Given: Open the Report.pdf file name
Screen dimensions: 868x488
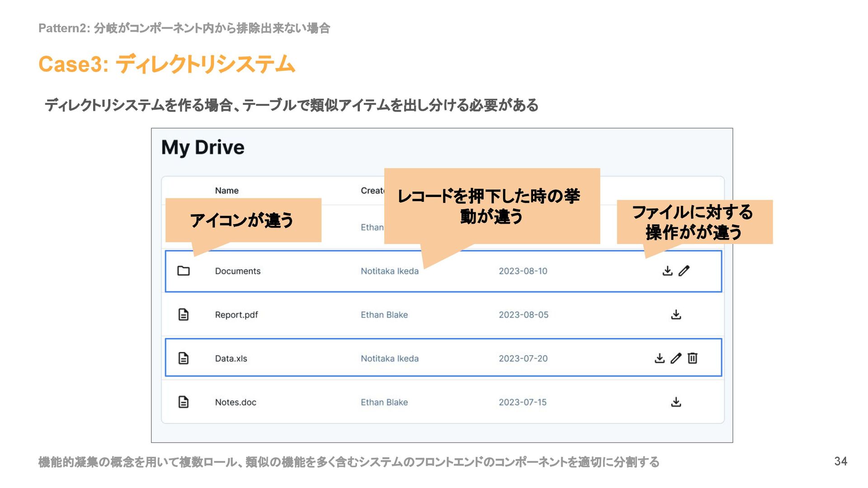Looking at the screenshot, I should pyautogui.click(x=236, y=315).
